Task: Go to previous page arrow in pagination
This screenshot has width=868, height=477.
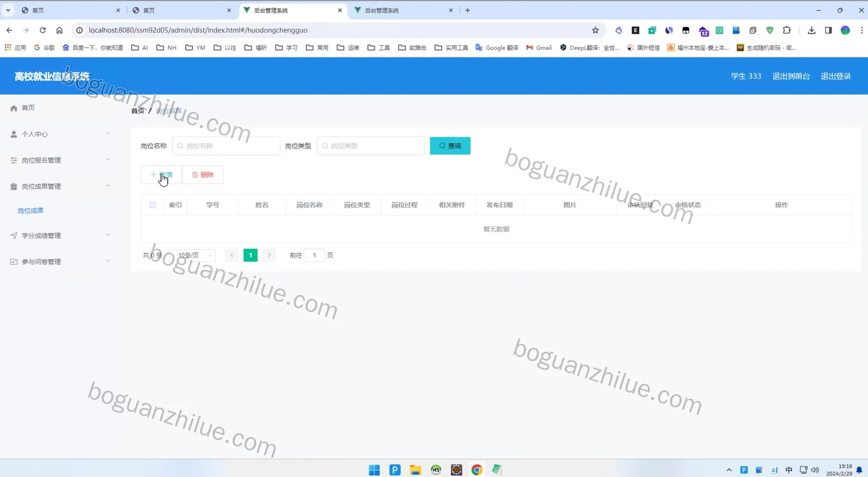Action: (231, 255)
